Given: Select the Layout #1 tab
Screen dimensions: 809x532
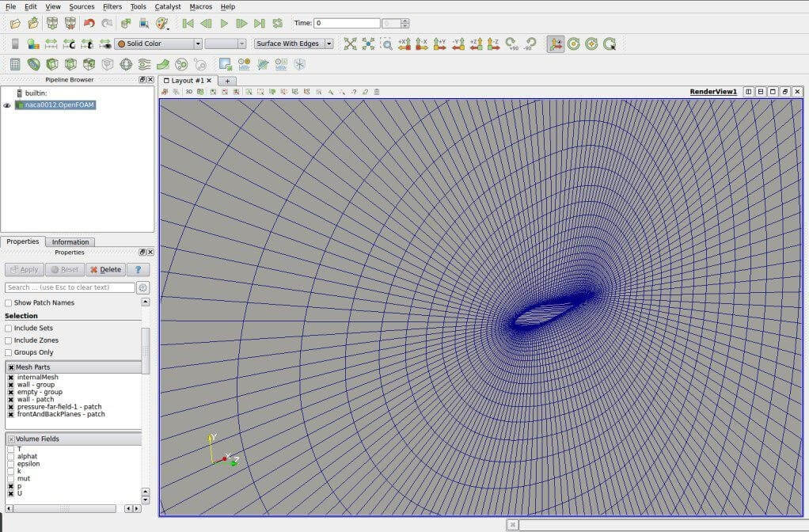Looking at the screenshot, I should [188, 81].
